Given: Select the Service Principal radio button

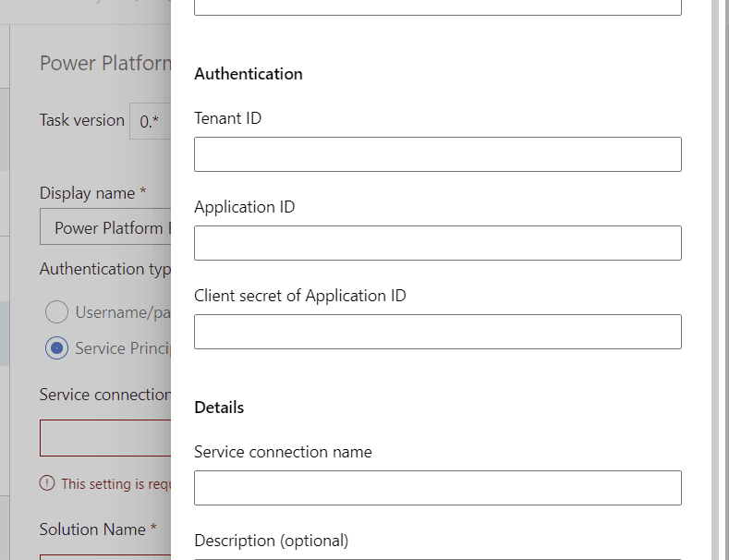Looking at the screenshot, I should tap(56, 347).
